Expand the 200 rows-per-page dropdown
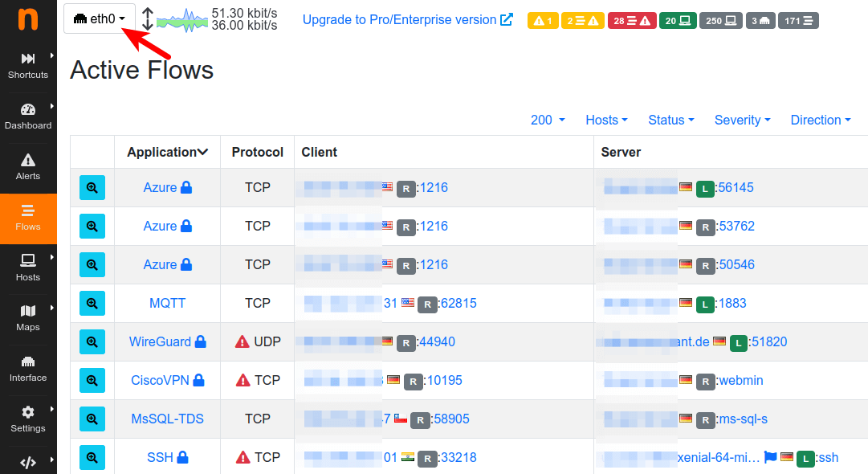Viewport: 868px width, 474px height. (x=548, y=121)
